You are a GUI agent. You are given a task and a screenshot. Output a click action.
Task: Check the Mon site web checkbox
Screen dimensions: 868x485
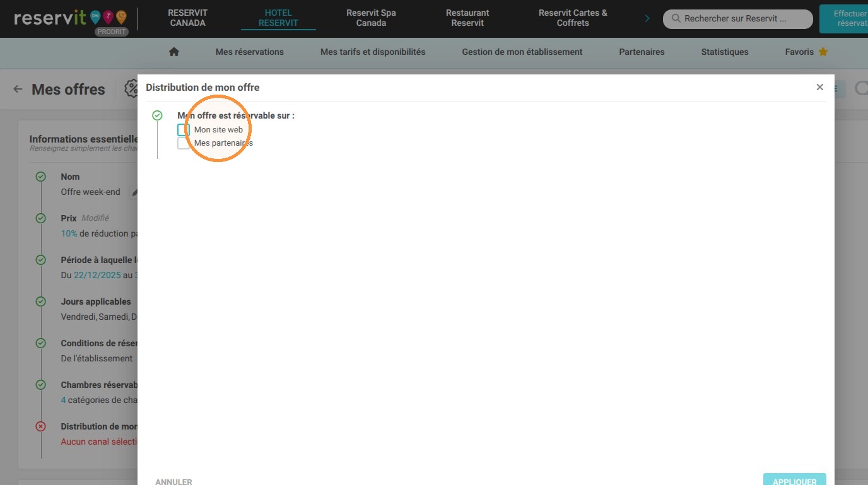pyautogui.click(x=184, y=130)
